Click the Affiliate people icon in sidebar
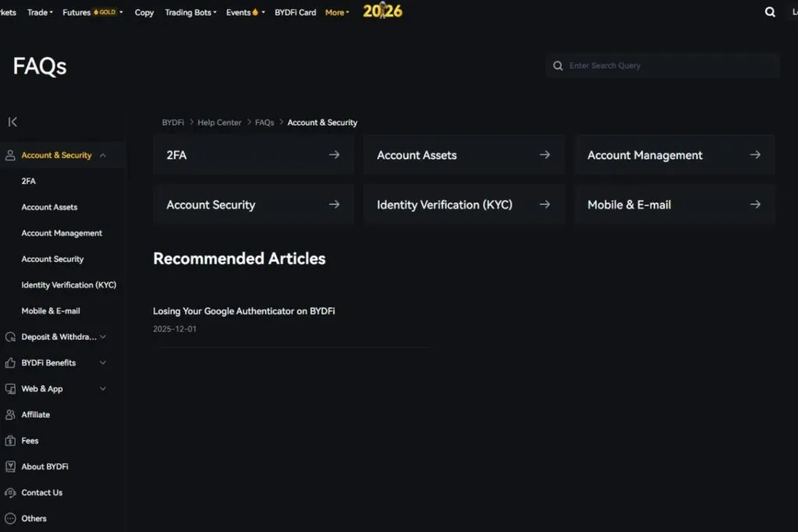This screenshot has width=798, height=532. 10,414
